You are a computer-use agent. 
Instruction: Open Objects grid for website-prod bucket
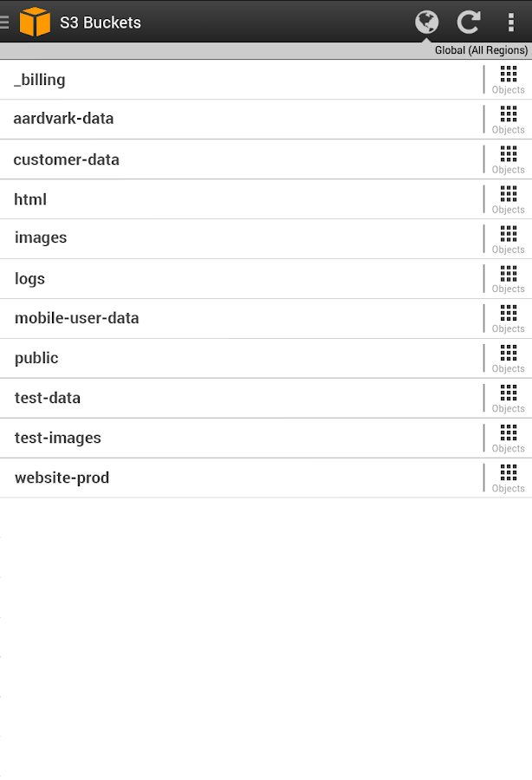508,478
